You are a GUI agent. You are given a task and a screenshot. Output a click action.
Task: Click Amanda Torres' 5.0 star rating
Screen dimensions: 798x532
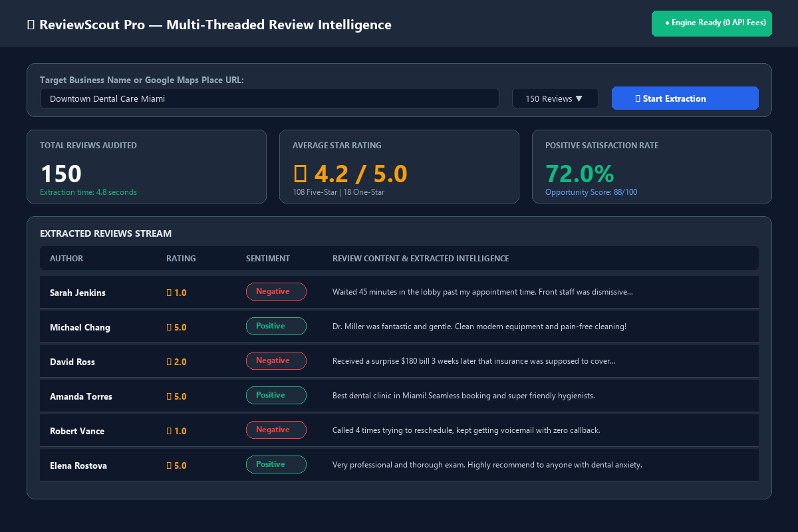click(x=176, y=396)
